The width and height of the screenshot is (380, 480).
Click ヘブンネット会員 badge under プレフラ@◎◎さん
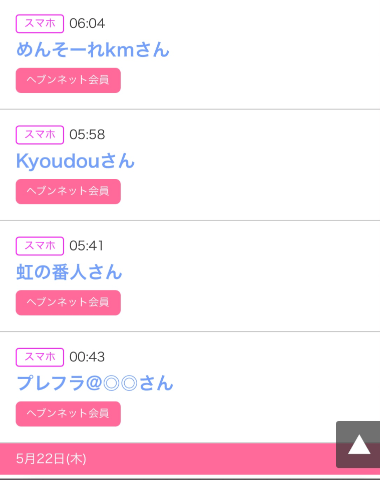click(x=68, y=414)
